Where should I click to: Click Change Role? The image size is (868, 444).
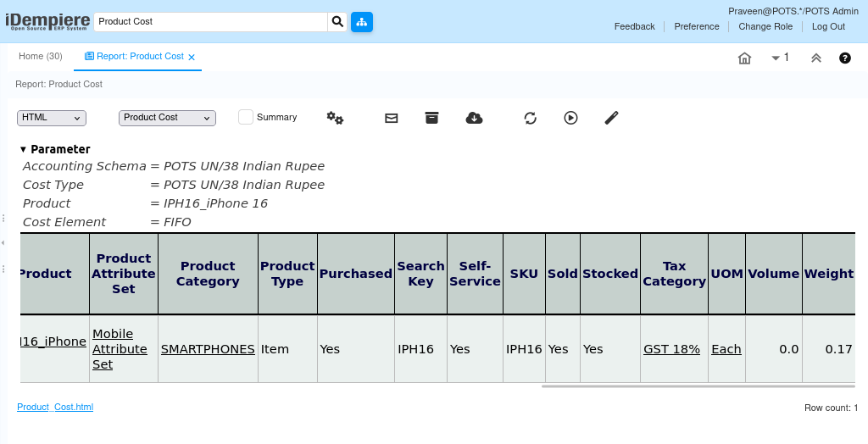click(765, 26)
